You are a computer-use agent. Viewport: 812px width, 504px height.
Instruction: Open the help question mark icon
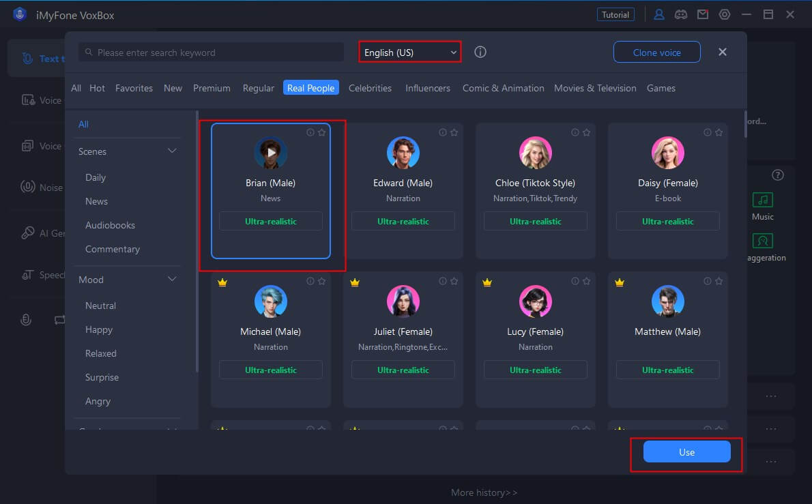click(x=777, y=175)
